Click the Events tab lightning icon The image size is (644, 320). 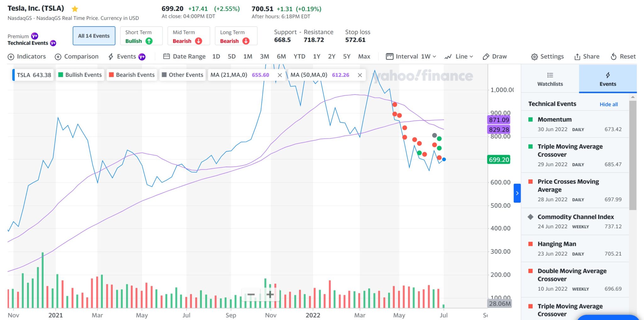[x=608, y=75]
